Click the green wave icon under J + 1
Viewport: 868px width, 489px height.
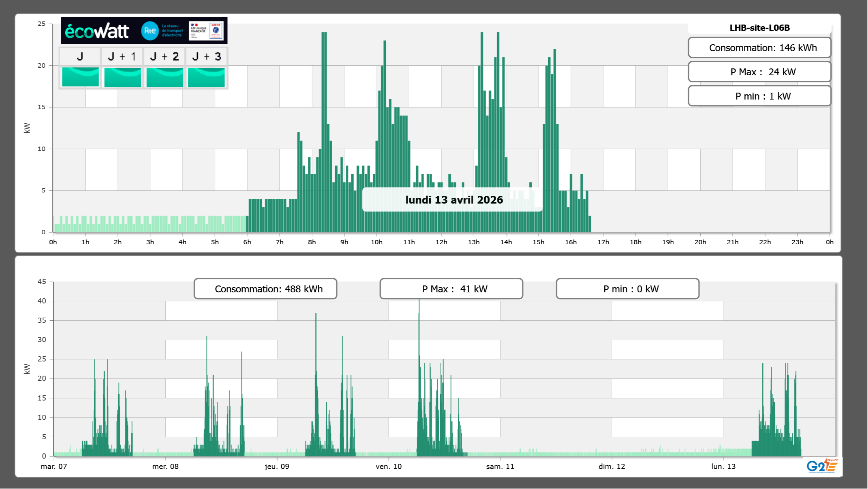pos(122,77)
